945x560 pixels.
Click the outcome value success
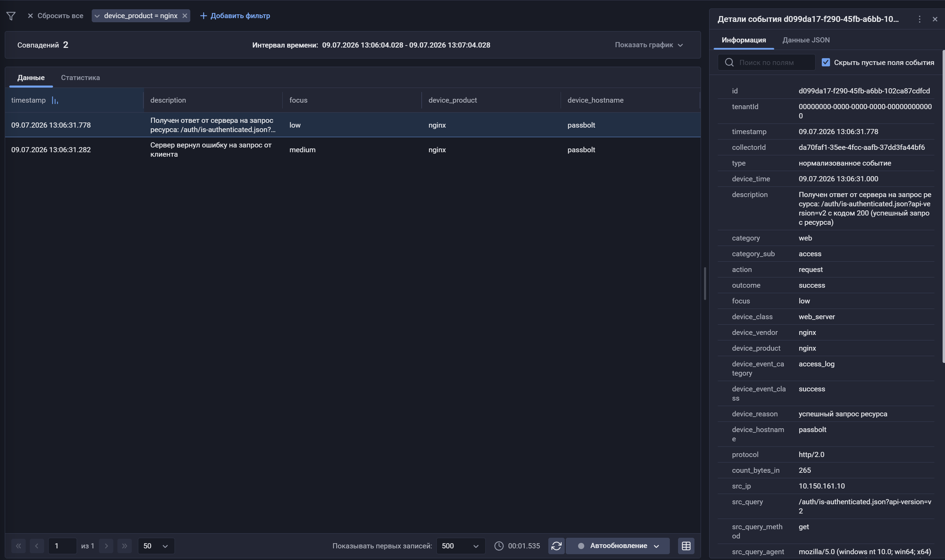(812, 285)
